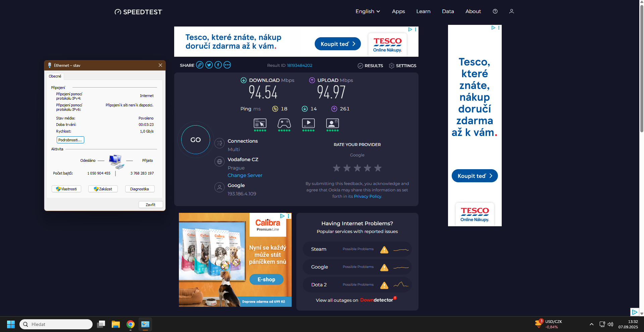Click the volume speaker tray icon
Viewport: 644px width, 332px height.
pyautogui.click(x=610, y=324)
